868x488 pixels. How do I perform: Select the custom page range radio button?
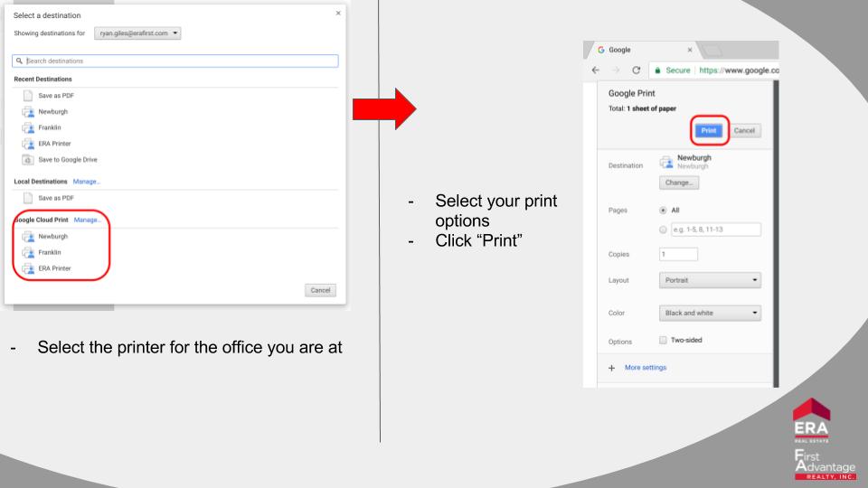(x=663, y=230)
